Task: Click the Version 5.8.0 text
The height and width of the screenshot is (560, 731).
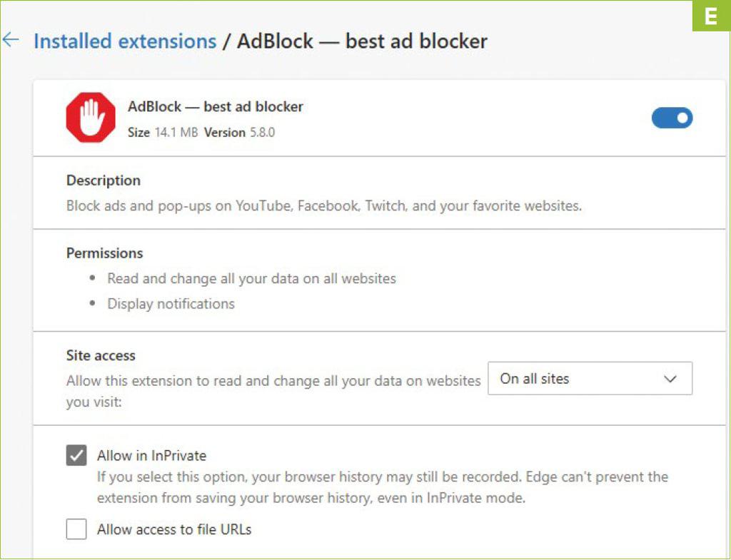Action: (239, 132)
